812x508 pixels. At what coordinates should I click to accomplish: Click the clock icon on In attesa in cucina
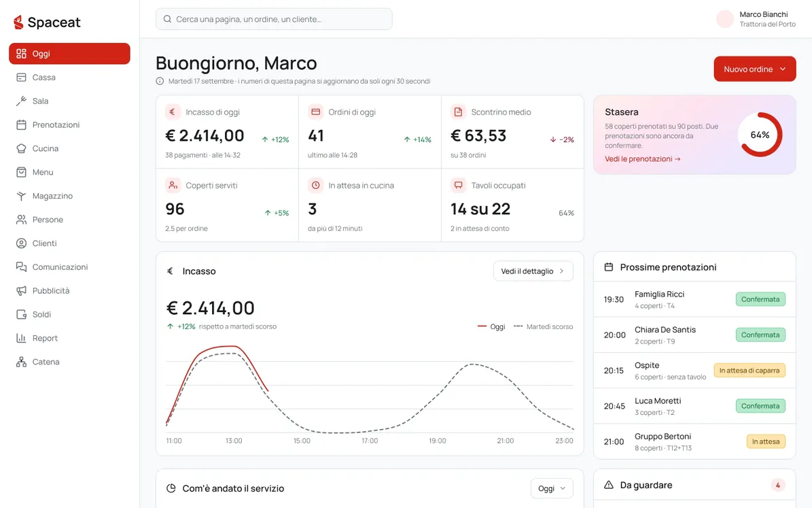(x=315, y=185)
